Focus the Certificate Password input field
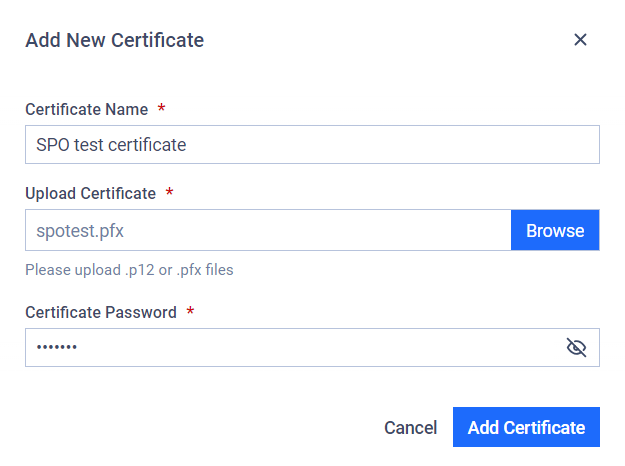625x466 pixels. [x=312, y=347]
